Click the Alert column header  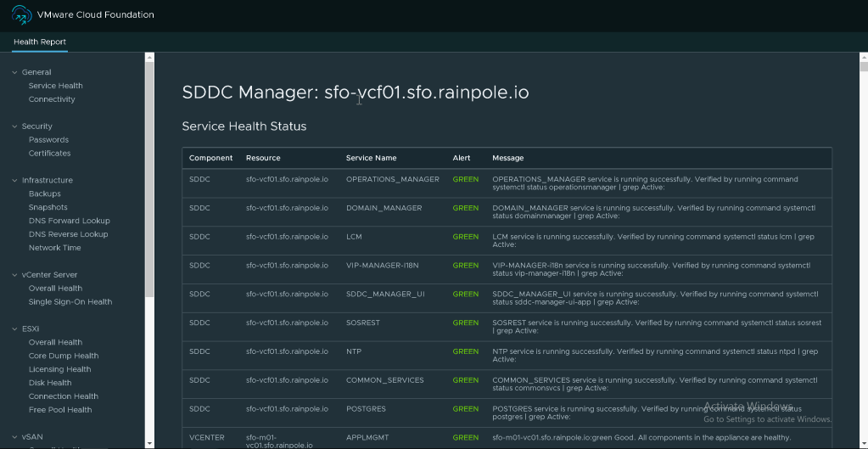pos(461,158)
